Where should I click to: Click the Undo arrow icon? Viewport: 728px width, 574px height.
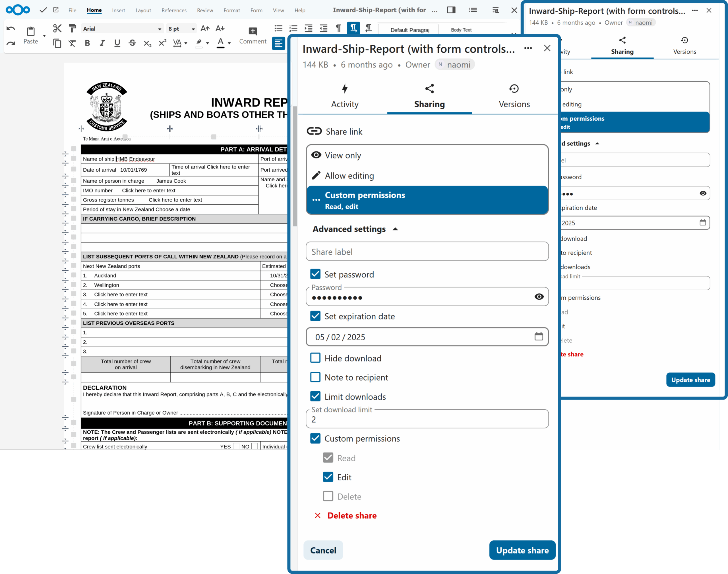(x=11, y=28)
